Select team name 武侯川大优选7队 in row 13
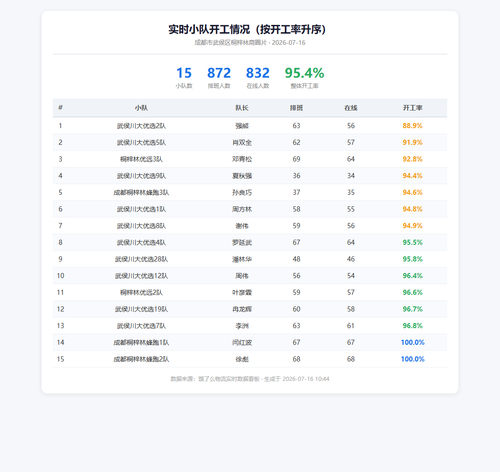 pos(141,326)
